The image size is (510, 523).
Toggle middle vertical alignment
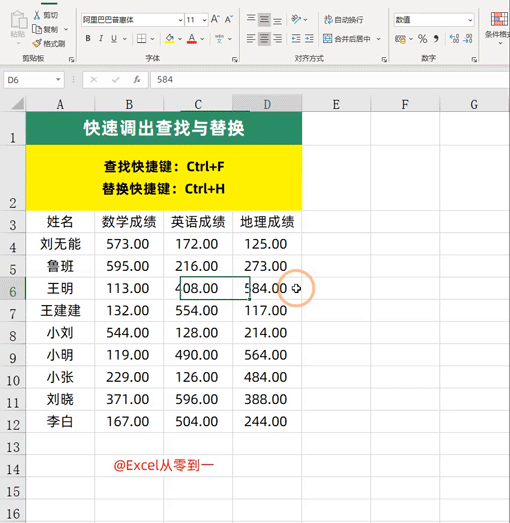point(264,20)
